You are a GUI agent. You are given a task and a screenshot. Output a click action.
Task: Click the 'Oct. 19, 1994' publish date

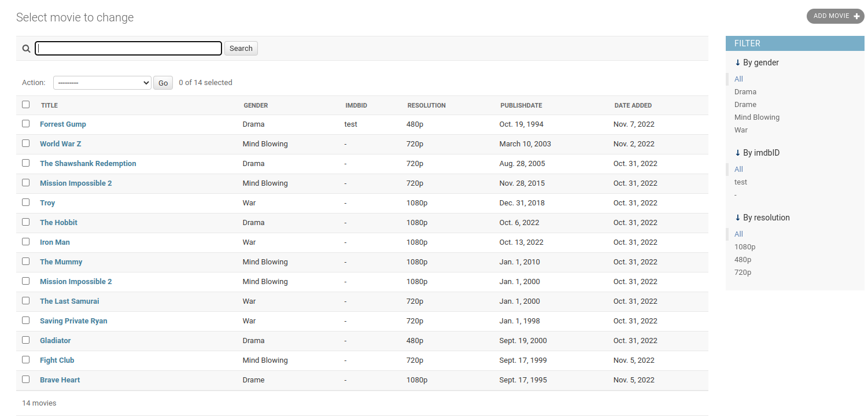(522, 124)
